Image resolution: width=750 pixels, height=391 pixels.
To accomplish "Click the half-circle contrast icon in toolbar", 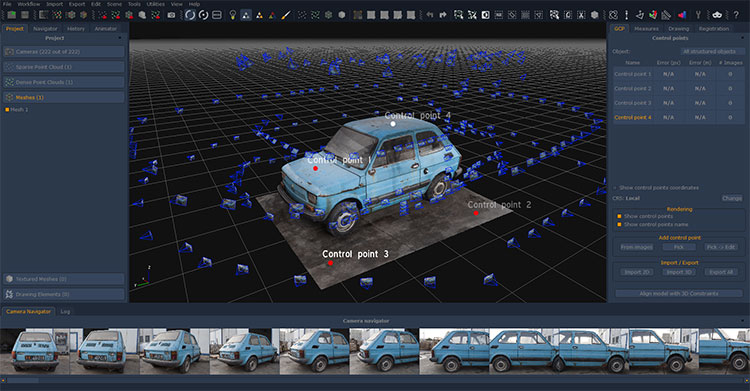I will [485, 15].
